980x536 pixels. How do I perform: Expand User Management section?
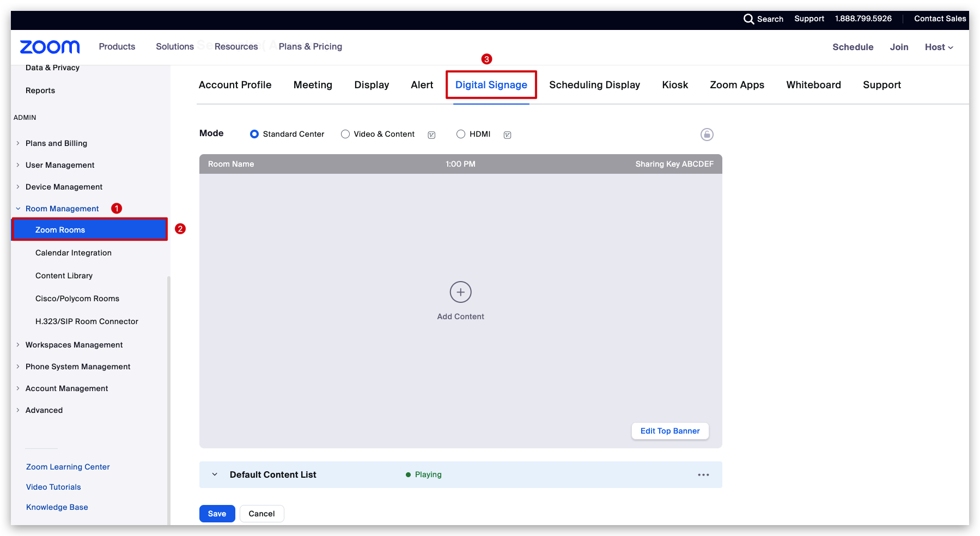tap(18, 165)
